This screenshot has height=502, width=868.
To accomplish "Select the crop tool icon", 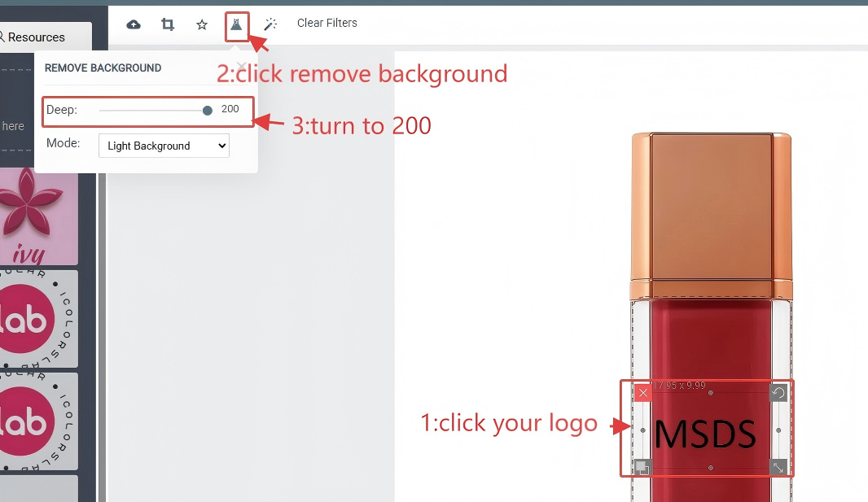I will click(x=168, y=24).
